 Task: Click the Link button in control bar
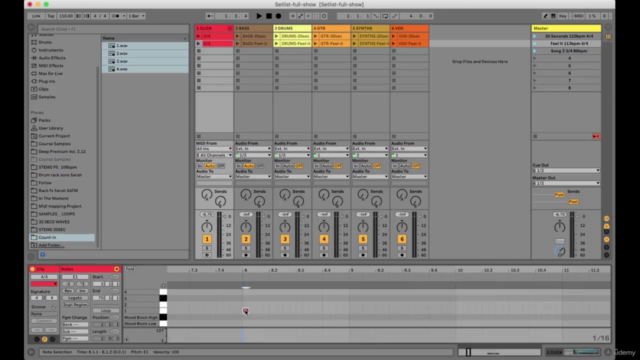click(x=36, y=16)
